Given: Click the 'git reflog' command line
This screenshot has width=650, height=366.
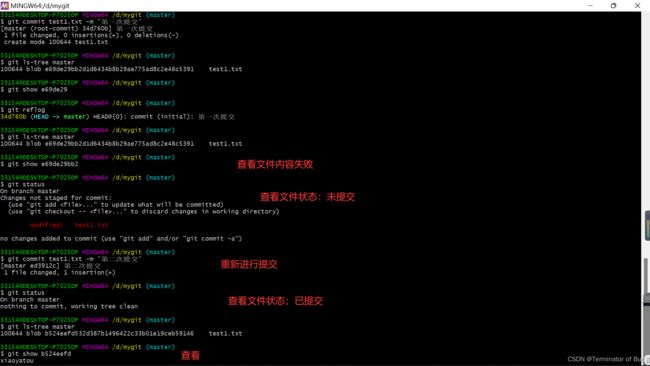Looking at the screenshot, I should pos(23,110).
